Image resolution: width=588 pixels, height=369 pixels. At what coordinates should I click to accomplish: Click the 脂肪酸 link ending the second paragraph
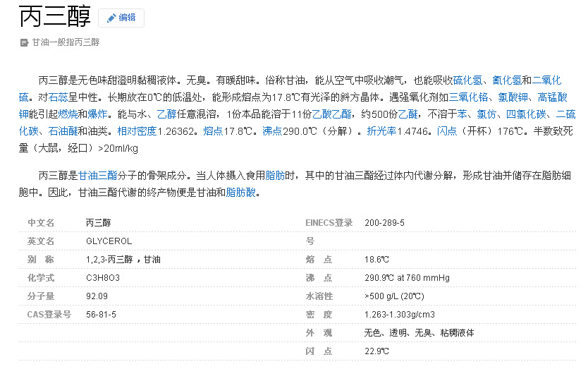pyautogui.click(x=240, y=193)
